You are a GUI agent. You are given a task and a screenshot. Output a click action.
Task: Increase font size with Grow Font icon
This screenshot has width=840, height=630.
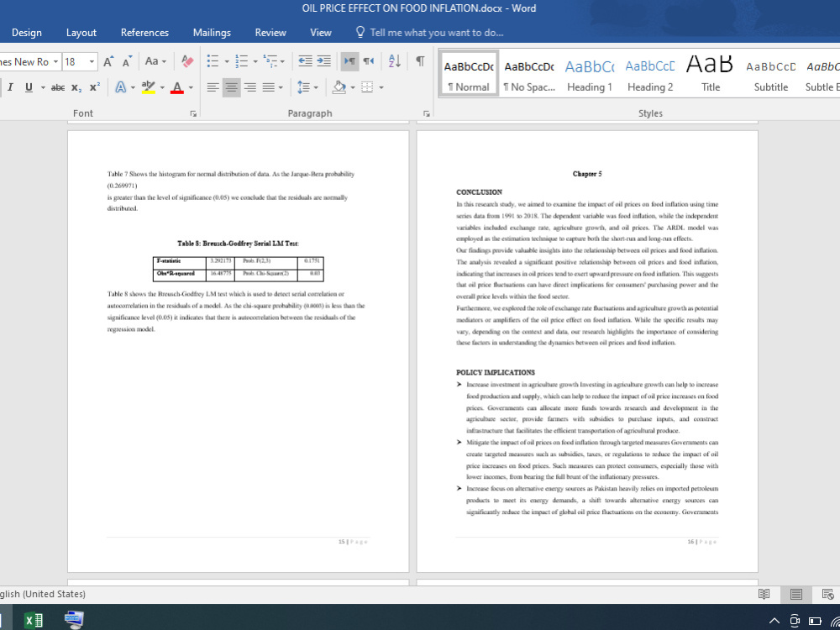click(108, 61)
